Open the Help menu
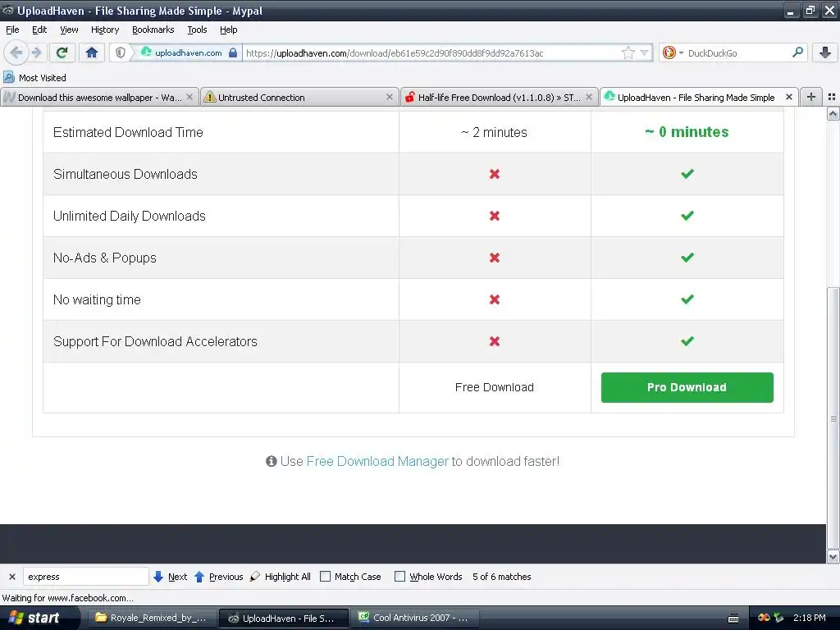 tap(229, 30)
